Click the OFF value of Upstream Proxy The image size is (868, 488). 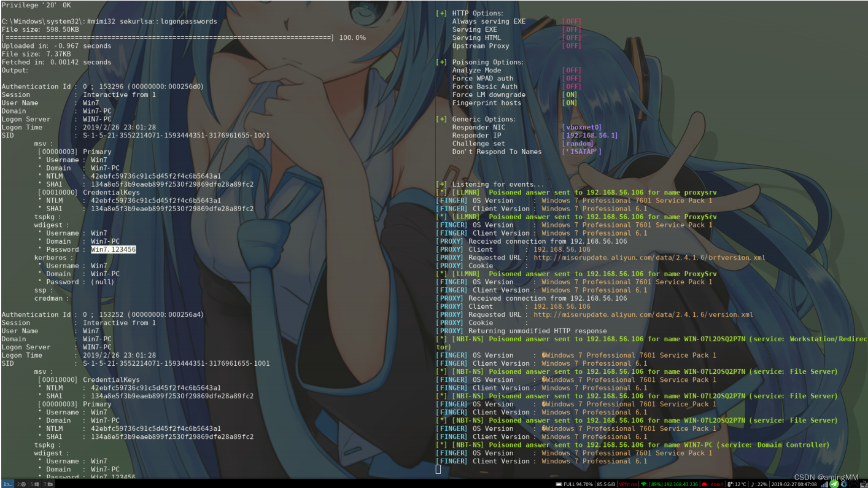pos(572,46)
